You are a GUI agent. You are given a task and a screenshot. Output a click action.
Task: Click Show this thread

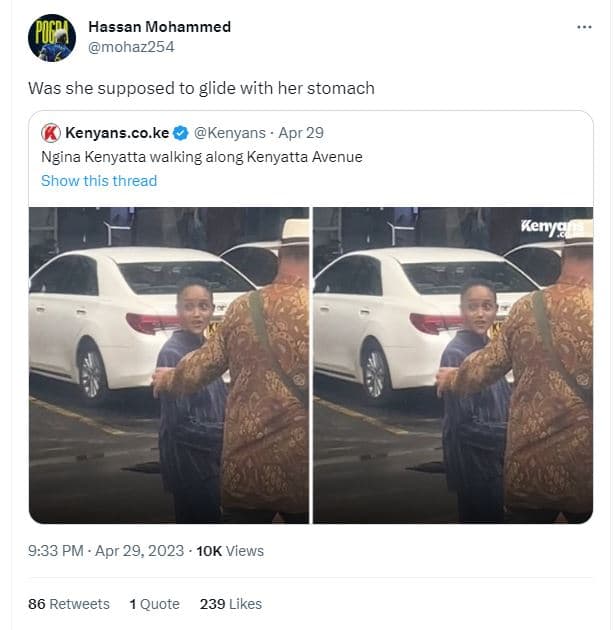(x=99, y=181)
